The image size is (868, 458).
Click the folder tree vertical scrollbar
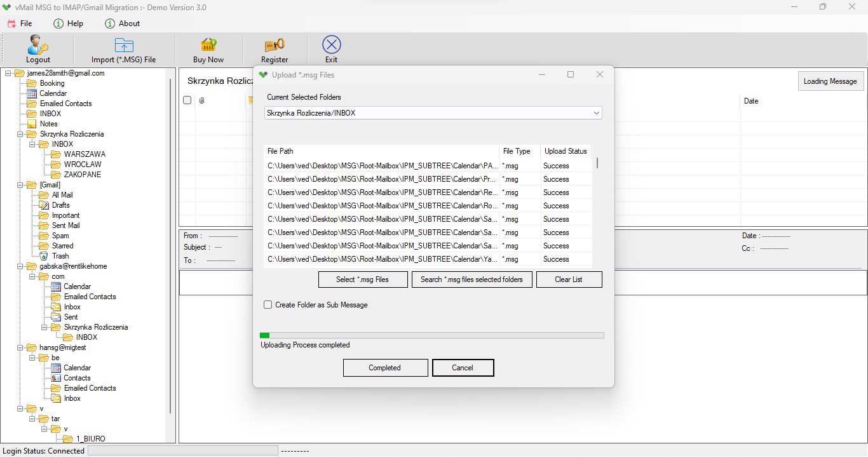click(170, 245)
